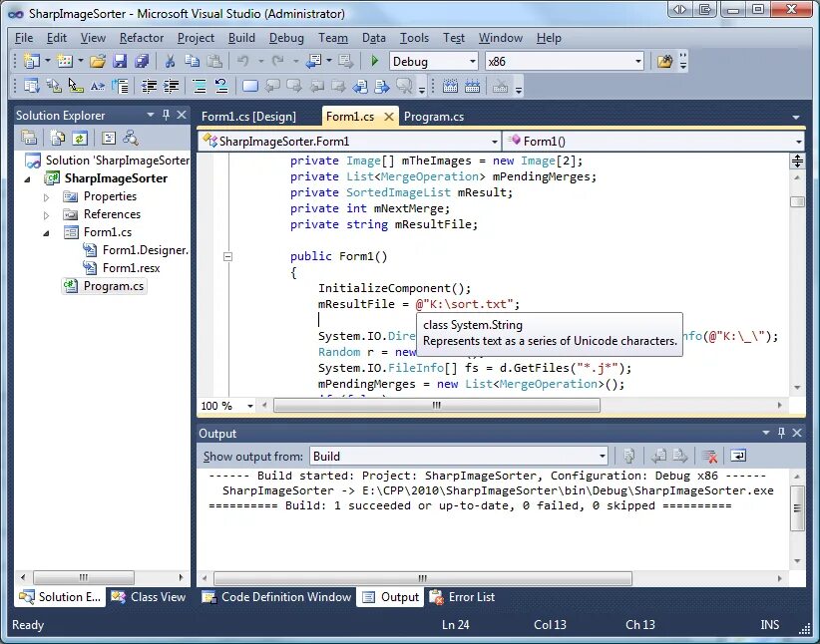Viewport: 820px width, 644px height.
Task: Click the Solution Explorer horizontal scrollbar thumb
Action: click(x=84, y=577)
